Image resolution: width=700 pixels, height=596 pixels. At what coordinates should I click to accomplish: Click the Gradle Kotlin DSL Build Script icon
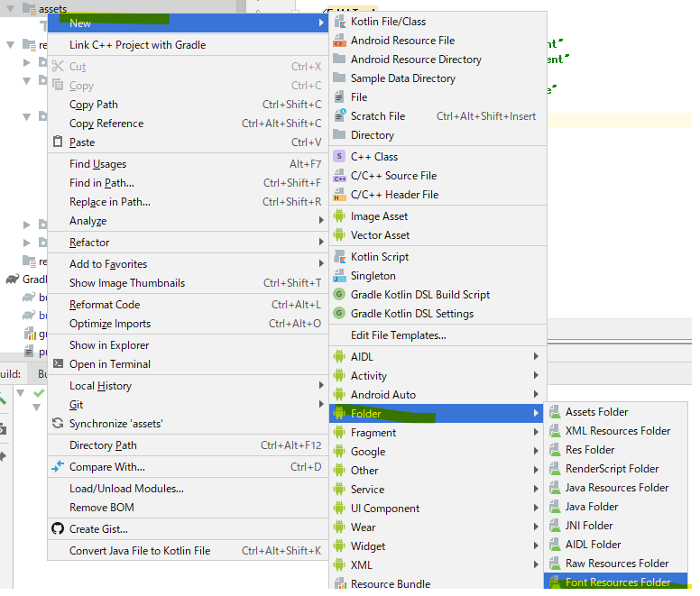[x=339, y=295]
